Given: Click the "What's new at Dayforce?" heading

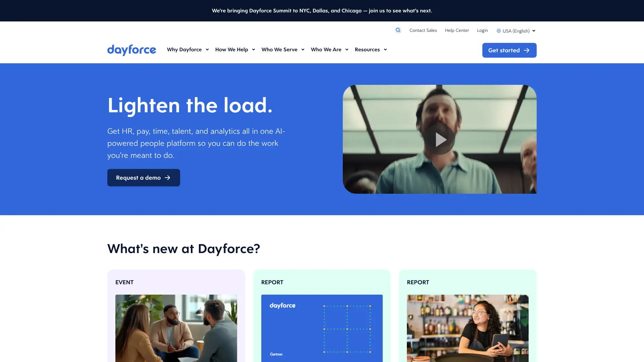Looking at the screenshot, I should (183, 249).
